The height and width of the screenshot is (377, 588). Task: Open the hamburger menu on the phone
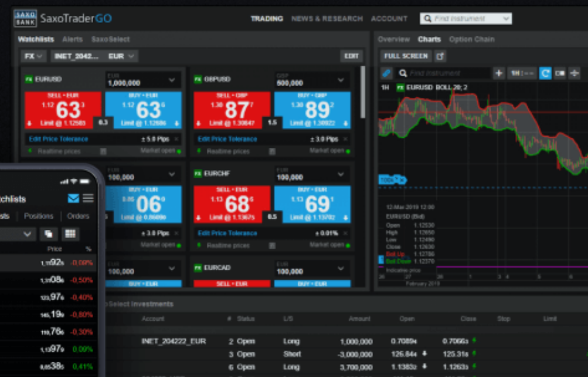point(88,198)
